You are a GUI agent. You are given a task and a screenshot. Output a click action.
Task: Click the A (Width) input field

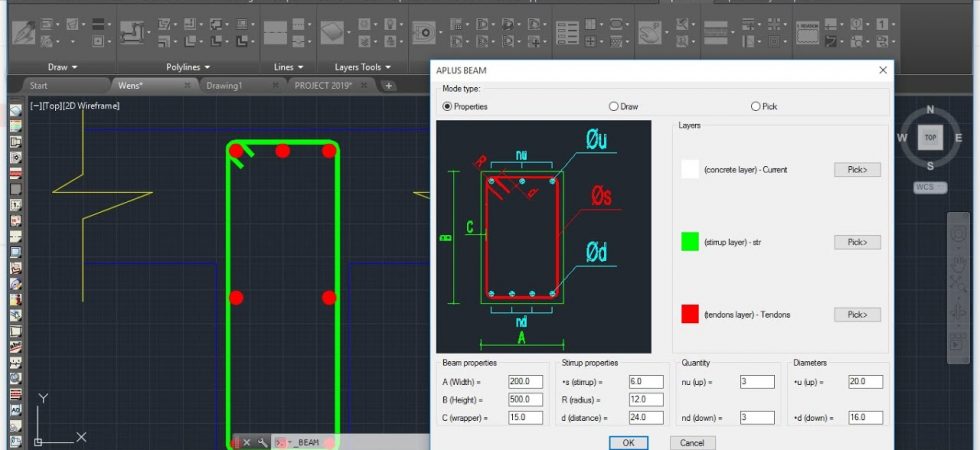(526, 382)
